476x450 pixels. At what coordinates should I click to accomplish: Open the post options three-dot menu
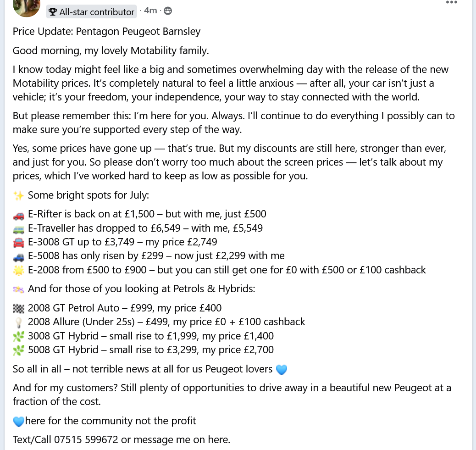[x=452, y=2]
